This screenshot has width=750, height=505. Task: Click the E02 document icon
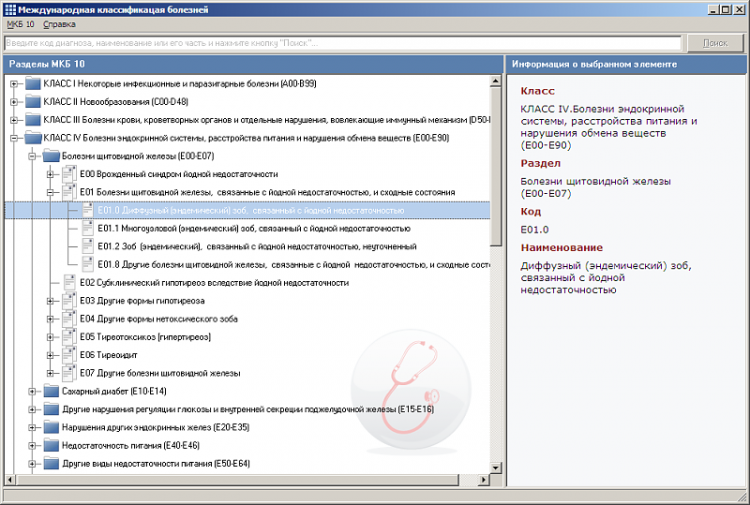click(69, 282)
